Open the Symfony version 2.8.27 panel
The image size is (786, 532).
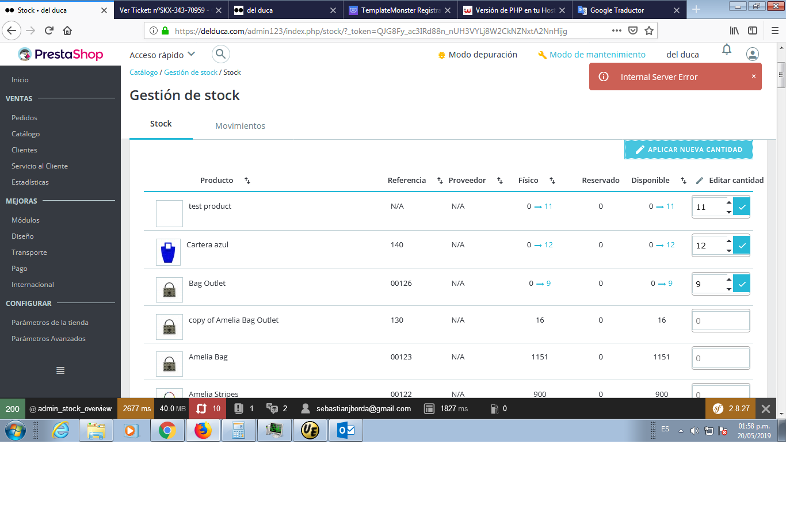(731, 409)
